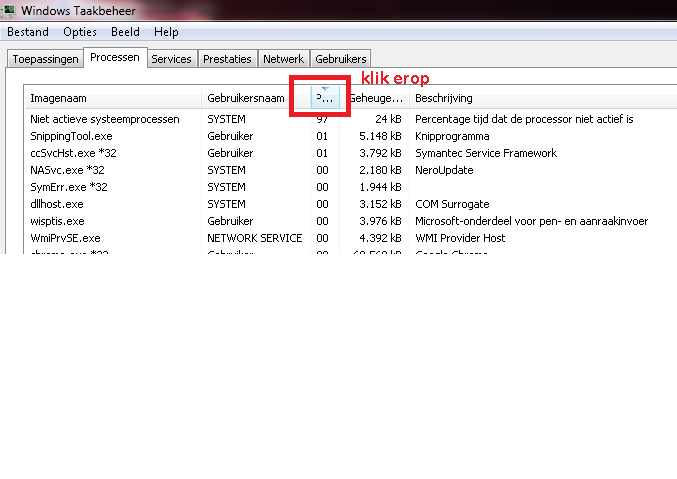Sort by the Geheuge... column header
This screenshot has width=677, height=479.
[x=375, y=98]
